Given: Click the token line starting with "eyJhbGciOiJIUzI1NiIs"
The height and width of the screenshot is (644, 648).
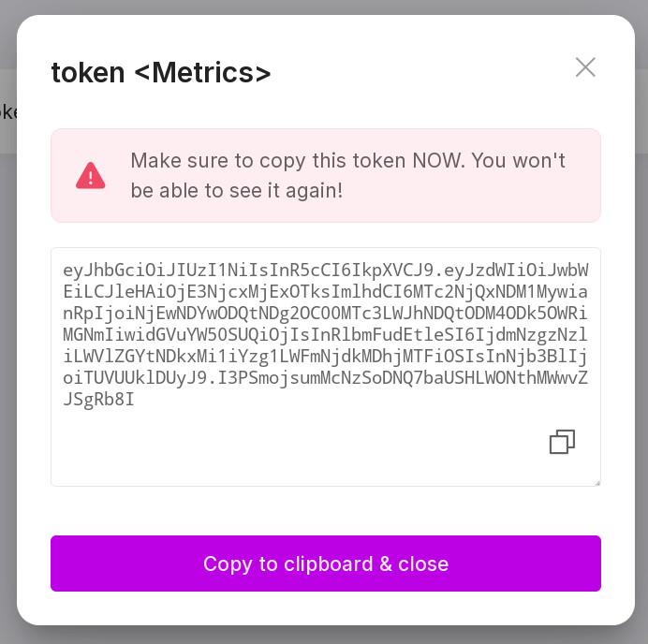Looking at the screenshot, I should click(325, 271).
